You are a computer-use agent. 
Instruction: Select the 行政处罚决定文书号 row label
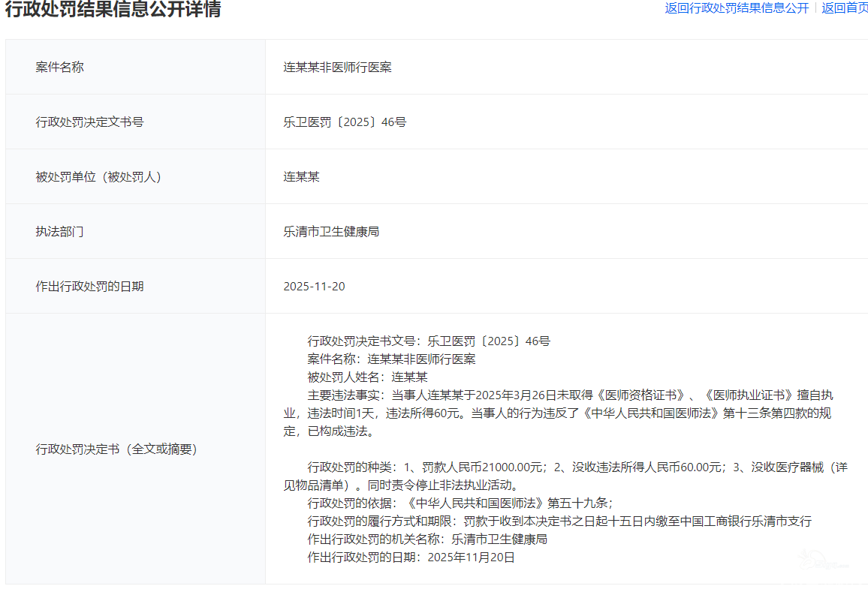pos(89,122)
